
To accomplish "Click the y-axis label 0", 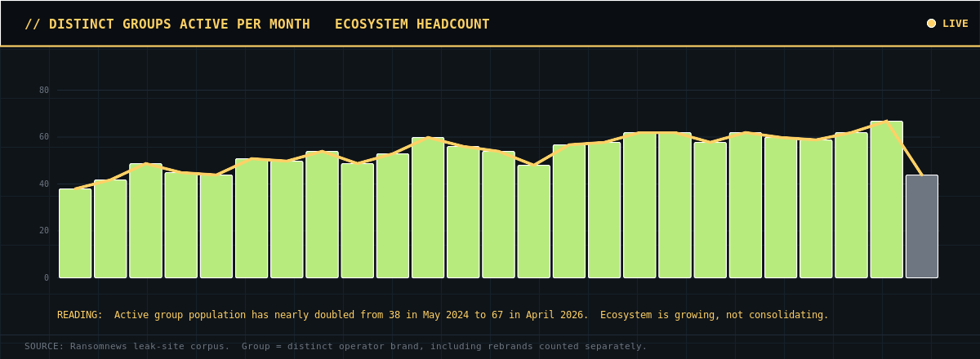I will click(x=47, y=277).
